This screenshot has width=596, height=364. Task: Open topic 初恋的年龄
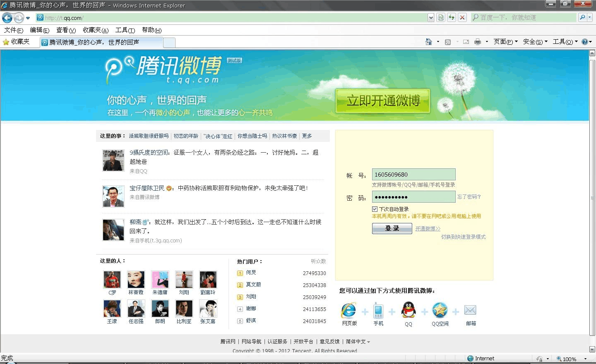pos(186,136)
